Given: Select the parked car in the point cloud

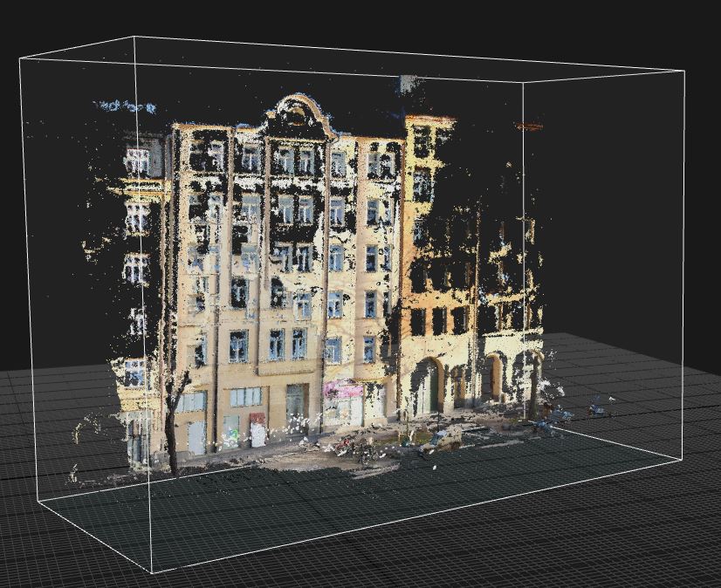Looking at the screenshot, I should point(442,440).
